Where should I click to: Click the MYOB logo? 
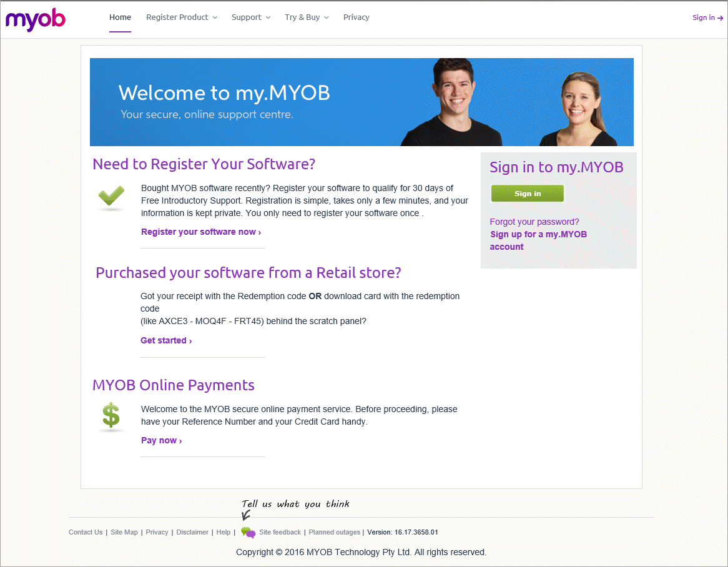[36, 19]
